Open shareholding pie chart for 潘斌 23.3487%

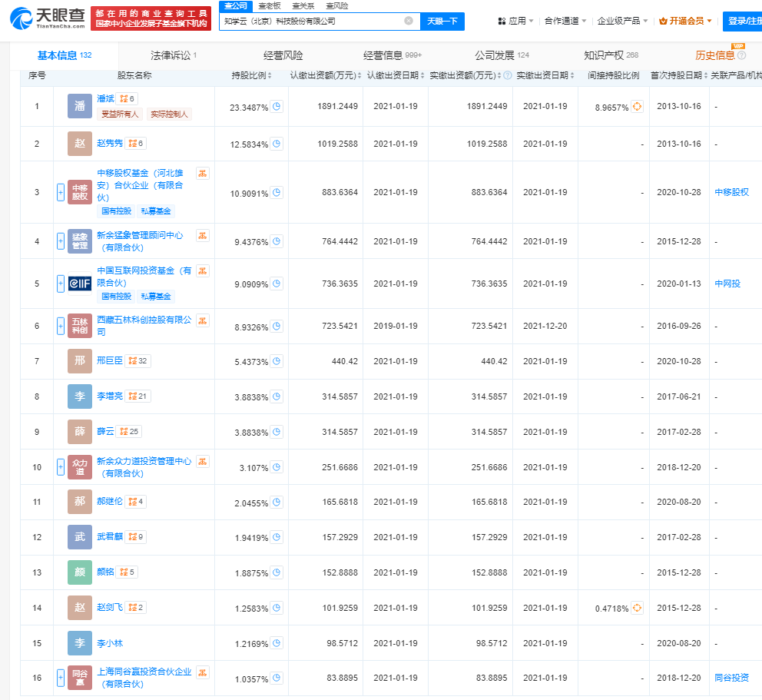tap(277, 107)
